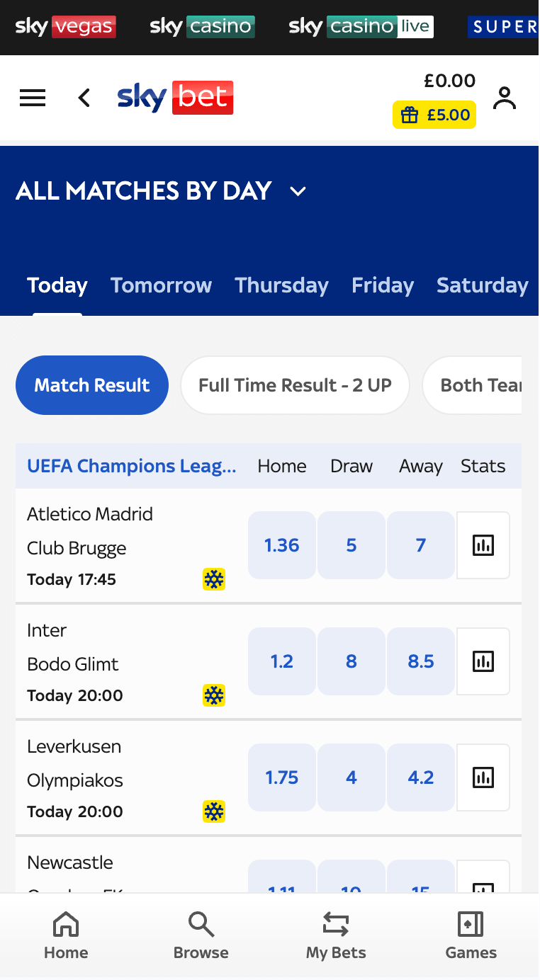The width and height of the screenshot is (540, 980).
Task: Open the hamburger menu
Action: coord(33,98)
